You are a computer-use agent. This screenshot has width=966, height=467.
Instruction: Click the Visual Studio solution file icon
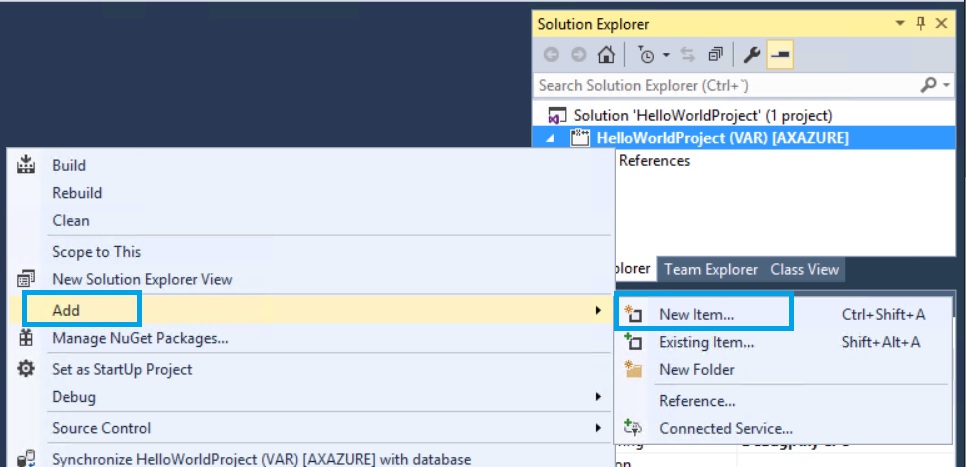point(558,116)
